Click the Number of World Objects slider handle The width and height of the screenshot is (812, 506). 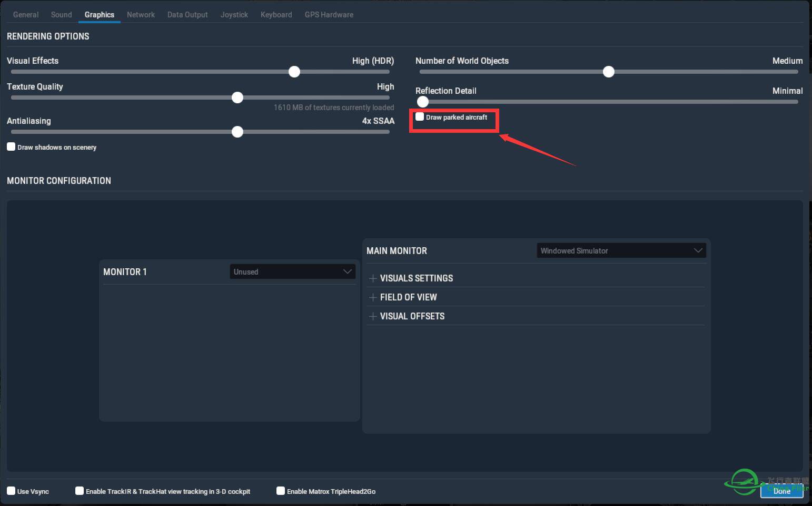(609, 72)
